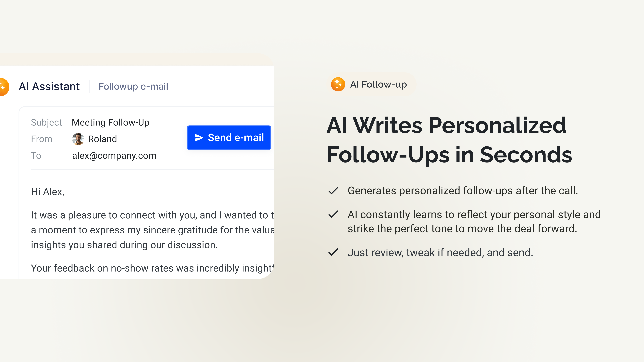Click checkmark beside 'Just review, tweak'
This screenshot has height=362, width=644.
point(333,252)
